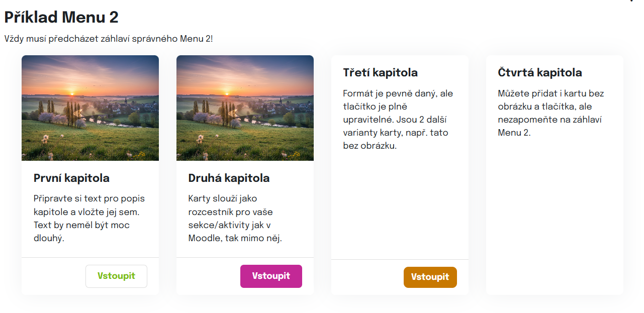
Task: Click the green Vstoupit button under První kapitola
Action: click(116, 276)
